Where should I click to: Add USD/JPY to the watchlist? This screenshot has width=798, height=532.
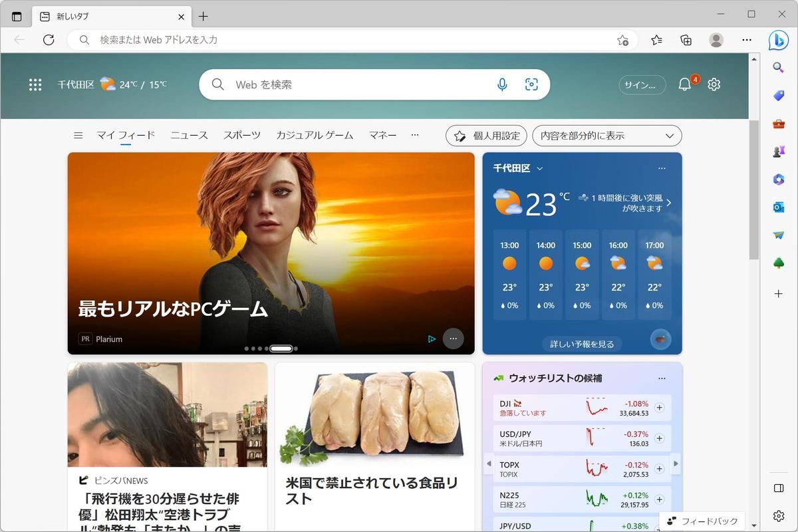(660, 438)
